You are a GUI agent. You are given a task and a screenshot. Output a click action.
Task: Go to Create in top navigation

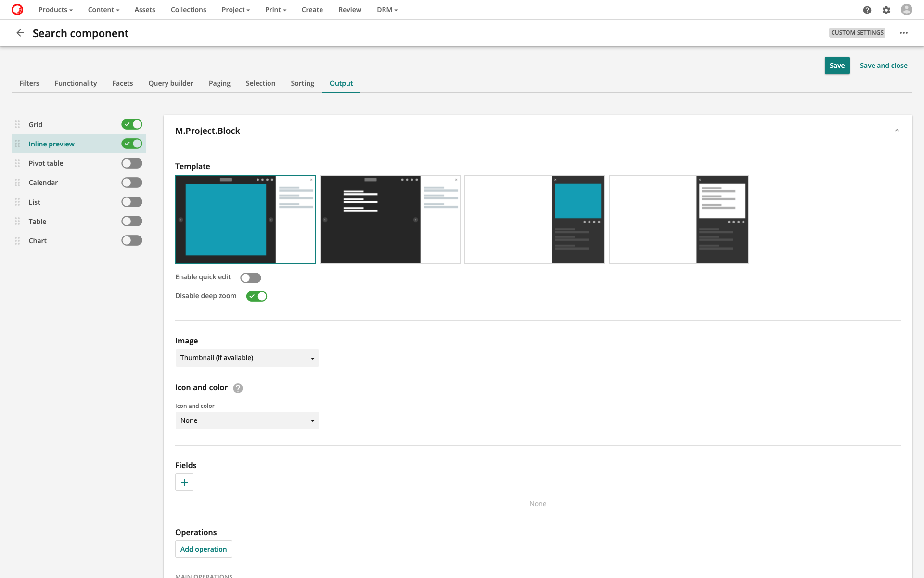tap(312, 10)
